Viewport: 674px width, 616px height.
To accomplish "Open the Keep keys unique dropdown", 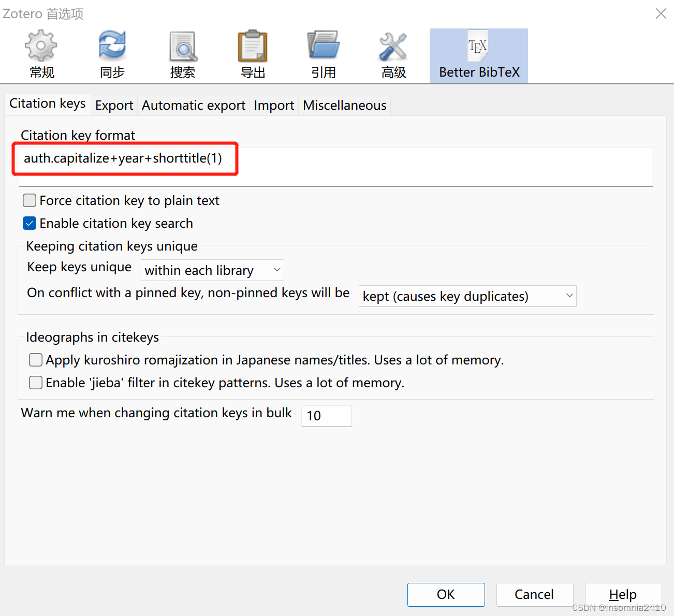I will pos(212,270).
